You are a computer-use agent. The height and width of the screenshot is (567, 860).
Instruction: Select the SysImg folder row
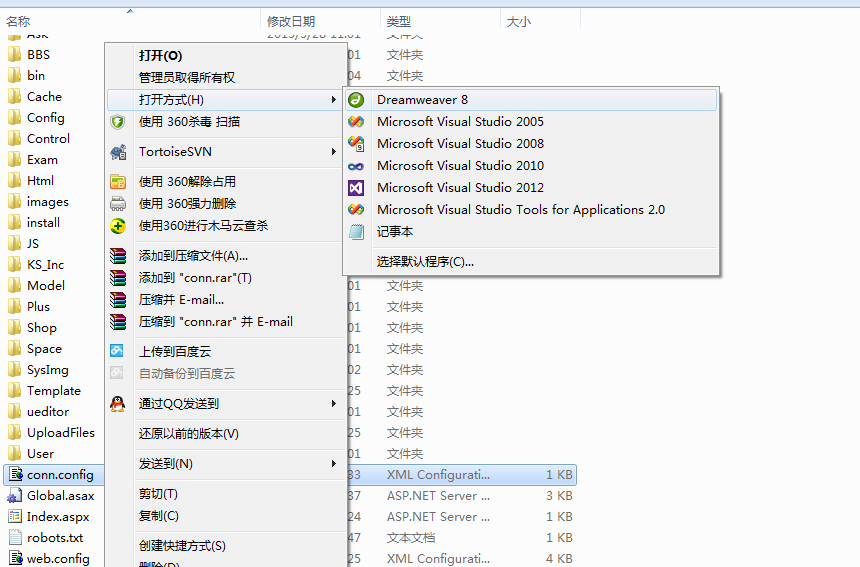click(x=53, y=370)
